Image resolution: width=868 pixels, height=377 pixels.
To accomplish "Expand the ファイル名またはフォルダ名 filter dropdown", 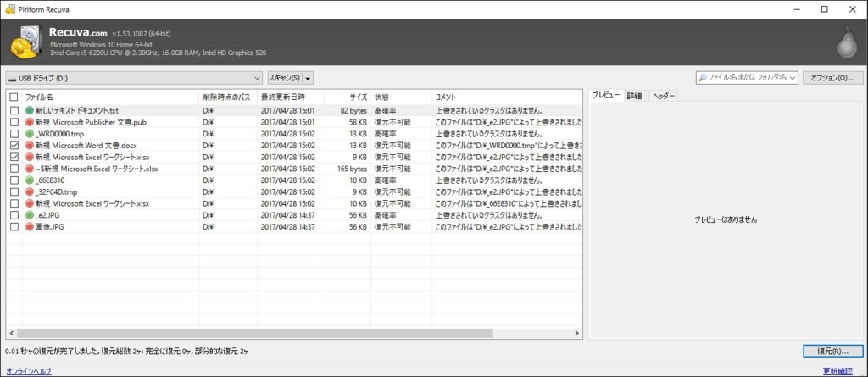I will (x=793, y=78).
